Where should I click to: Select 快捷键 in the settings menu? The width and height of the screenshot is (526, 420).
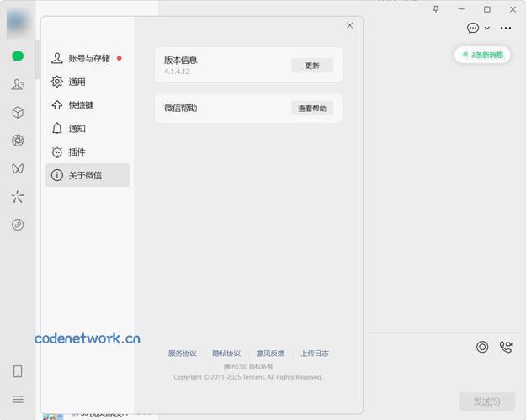click(x=88, y=105)
